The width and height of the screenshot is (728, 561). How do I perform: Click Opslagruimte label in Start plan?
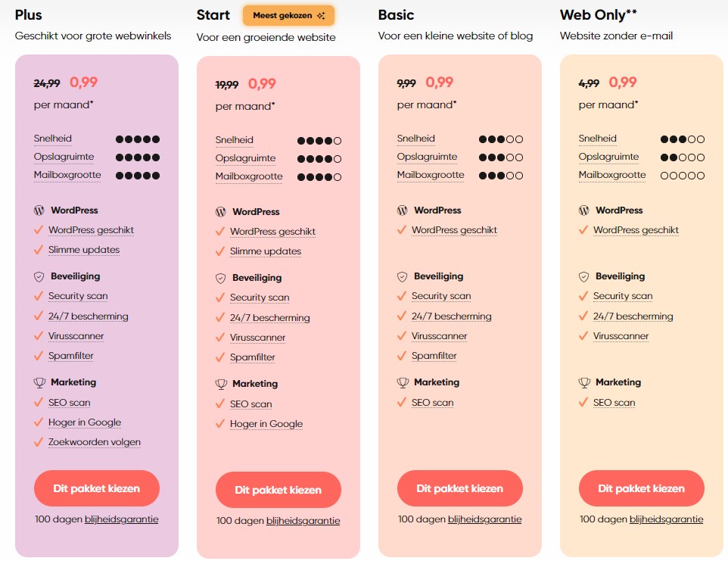point(245,158)
